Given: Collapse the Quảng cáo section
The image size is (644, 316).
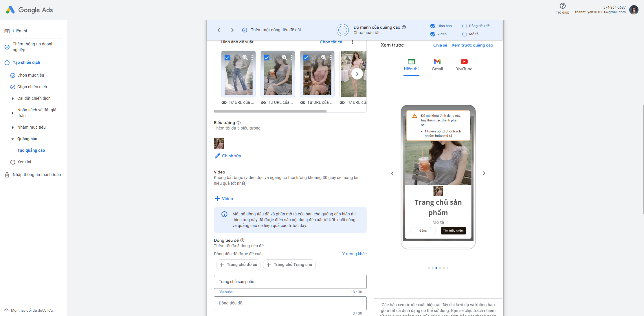Looking at the screenshot, I should [13, 139].
